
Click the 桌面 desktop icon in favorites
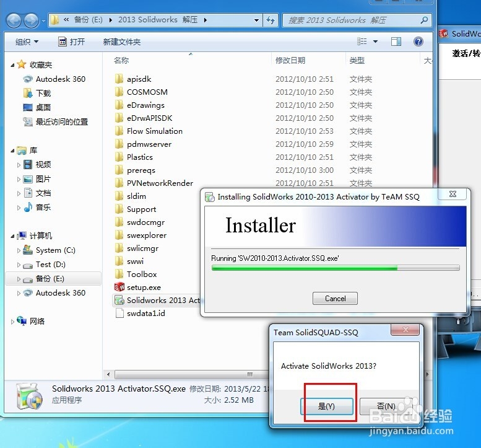(x=28, y=107)
